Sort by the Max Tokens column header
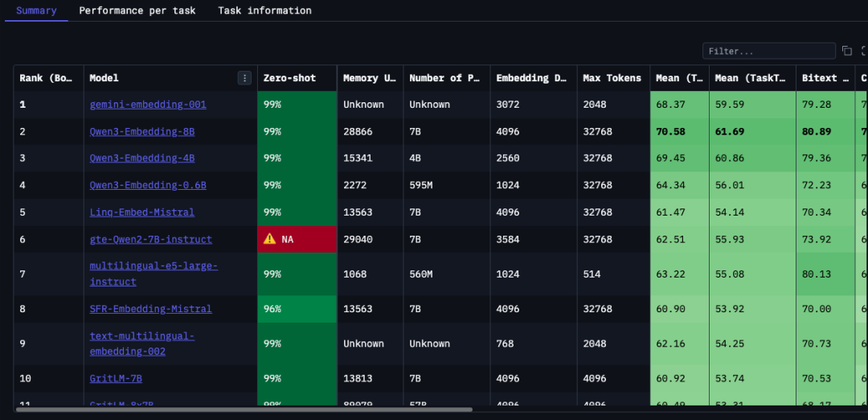Viewport: 868px width, 420px height. [x=613, y=78]
